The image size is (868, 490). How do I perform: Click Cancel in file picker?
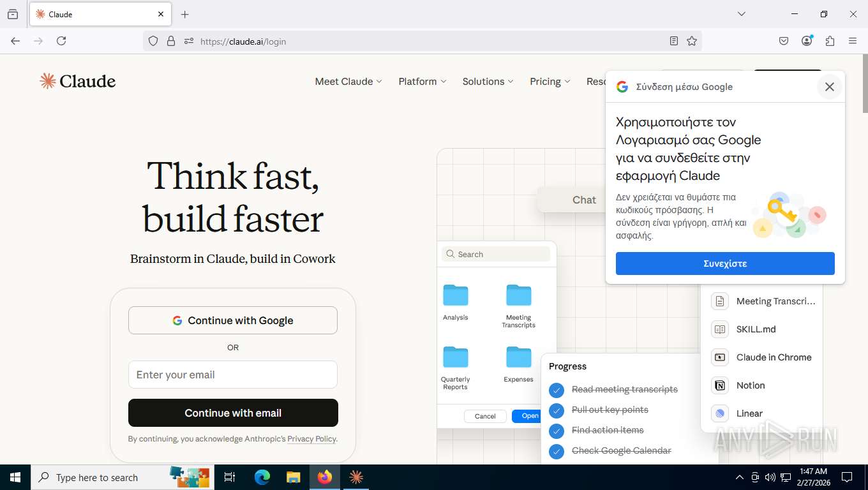(485, 416)
